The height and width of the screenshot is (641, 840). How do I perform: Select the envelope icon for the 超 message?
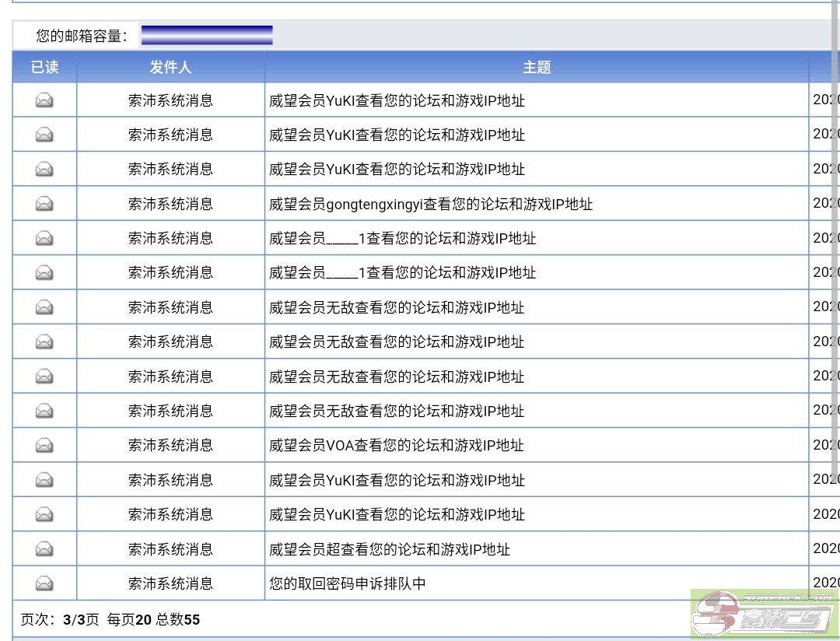point(44,549)
